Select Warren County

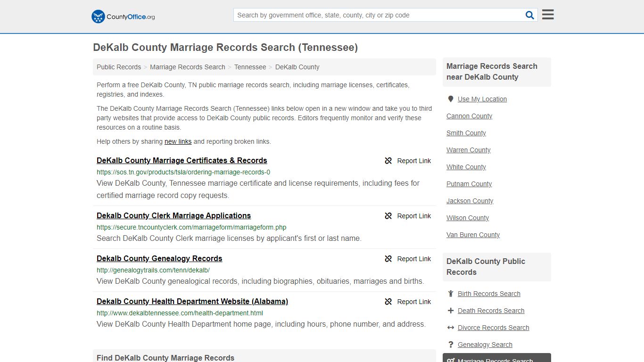469,150
